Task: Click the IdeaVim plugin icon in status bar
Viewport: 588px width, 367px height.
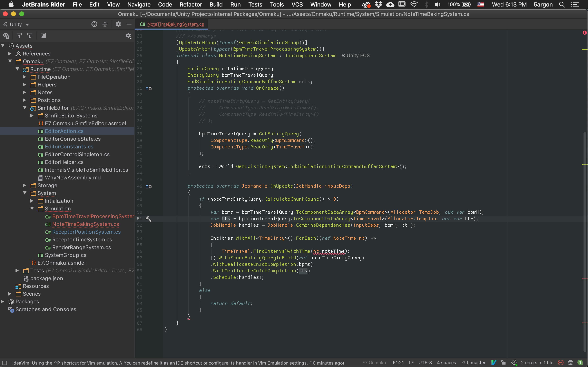Action: [x=494, y=362]
